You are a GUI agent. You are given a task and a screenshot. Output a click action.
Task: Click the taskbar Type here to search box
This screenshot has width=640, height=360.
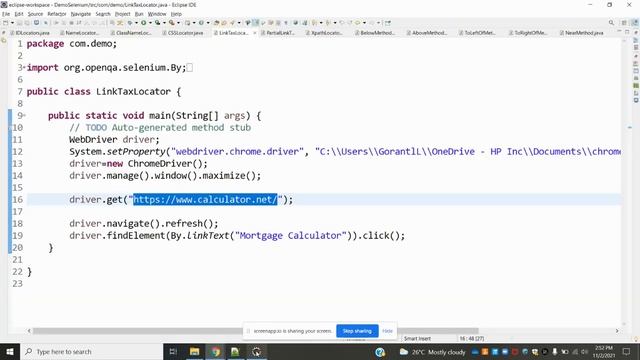click(x=91, y=351)
